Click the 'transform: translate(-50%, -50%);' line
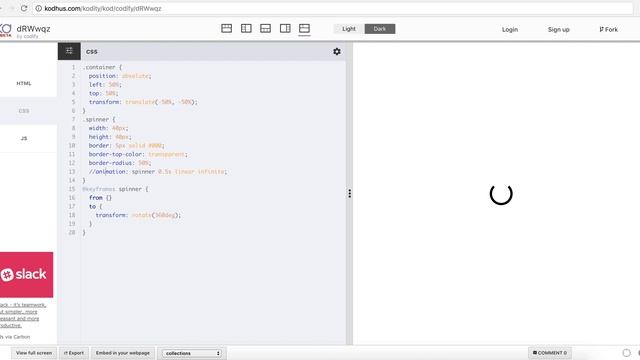The width and height of the screenshot is (640, 360). 143,102
